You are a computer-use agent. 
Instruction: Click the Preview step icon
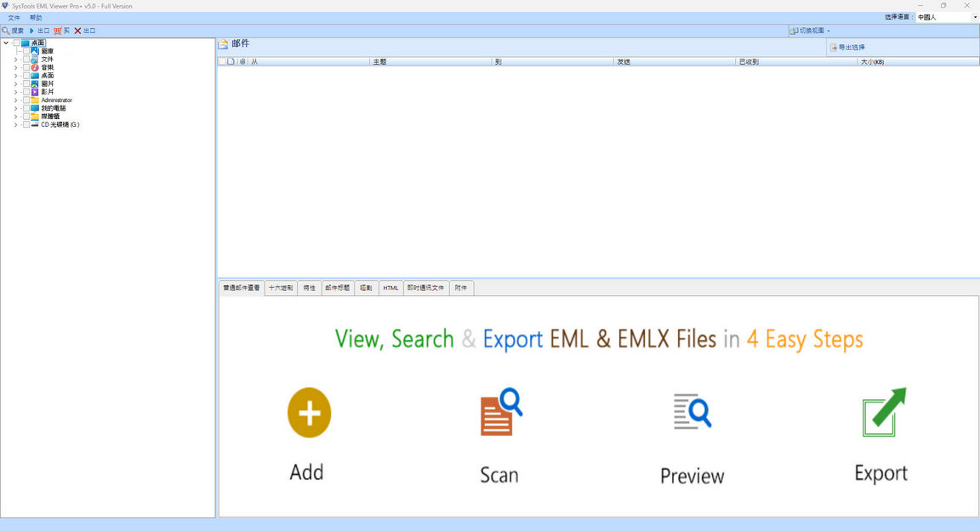[692, 412]
